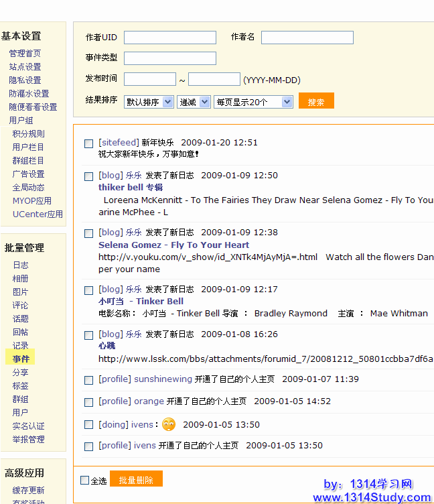The height and width of the screenshot is (504, 434).
Task: Go to 日志 in the sidebar
Action: [21, 265]
